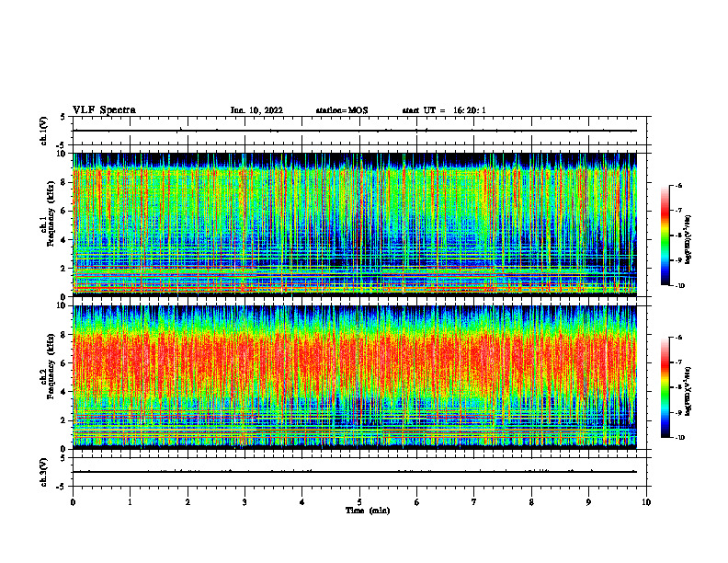The height and width of the screenshot is (563, 728).
Task: Click the "-10" label on ch.1 color scale
Action: [679, 285]
